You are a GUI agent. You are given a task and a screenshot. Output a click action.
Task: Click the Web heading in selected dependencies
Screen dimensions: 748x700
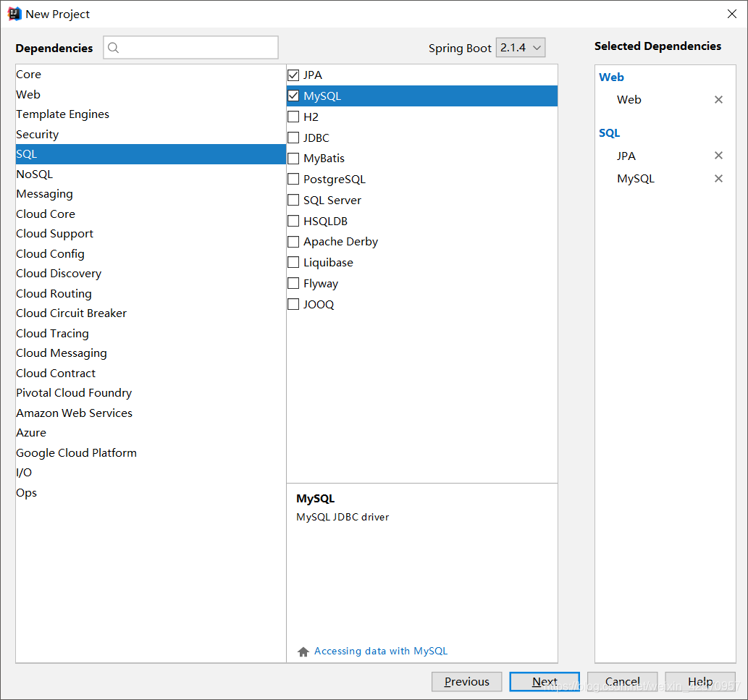[x=611, y=77]
